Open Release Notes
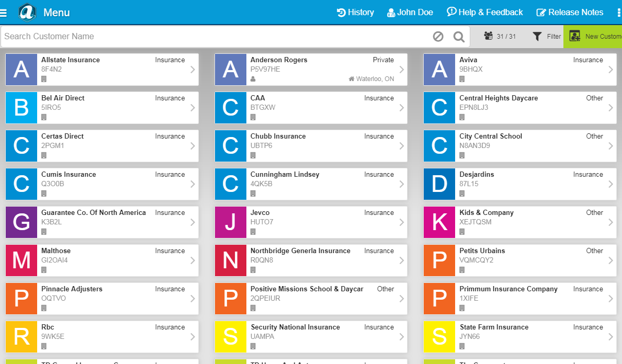This screenshot has width=622, height=364. (x=570, y=13)
